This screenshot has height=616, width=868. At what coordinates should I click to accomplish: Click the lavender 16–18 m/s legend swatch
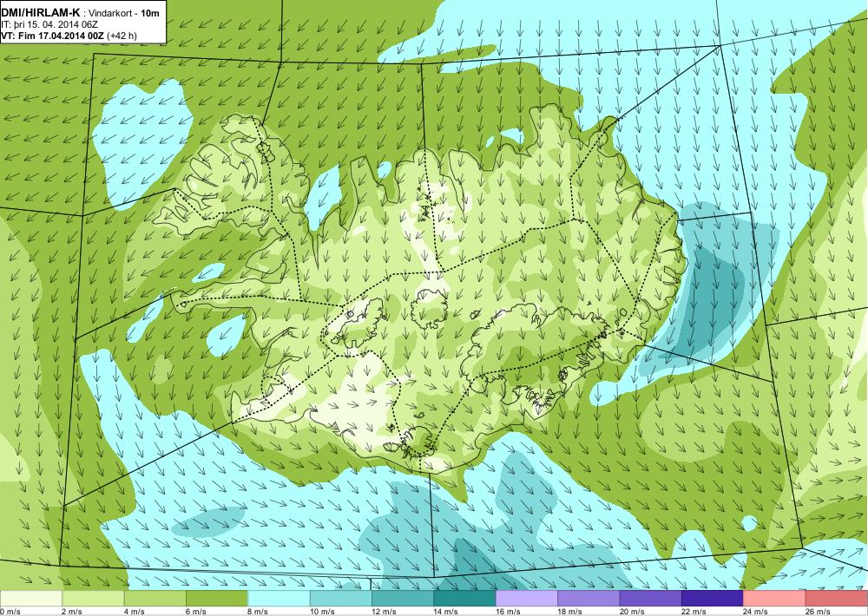[527, 599]
